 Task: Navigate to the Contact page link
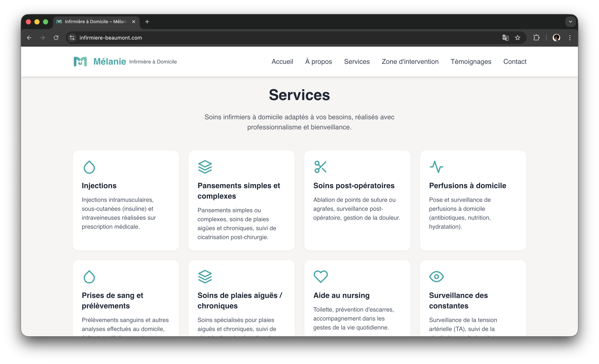click(515, 61)
